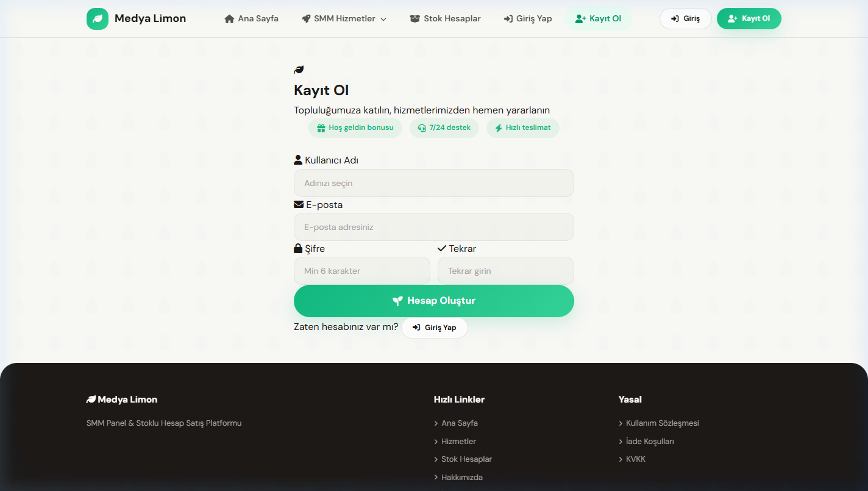868x491 pixels.
Task: Open Kullanım Sözleşmesi footer link
Action: point(662,423)
